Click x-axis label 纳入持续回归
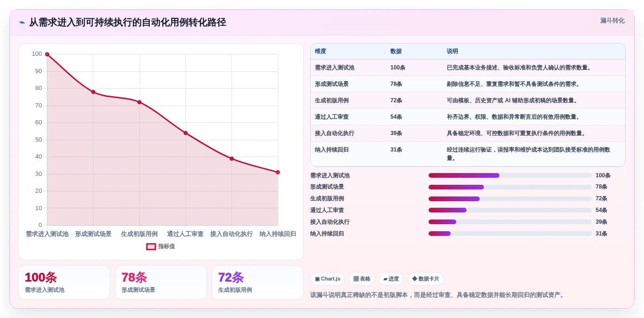 click(x=278, y=234)
